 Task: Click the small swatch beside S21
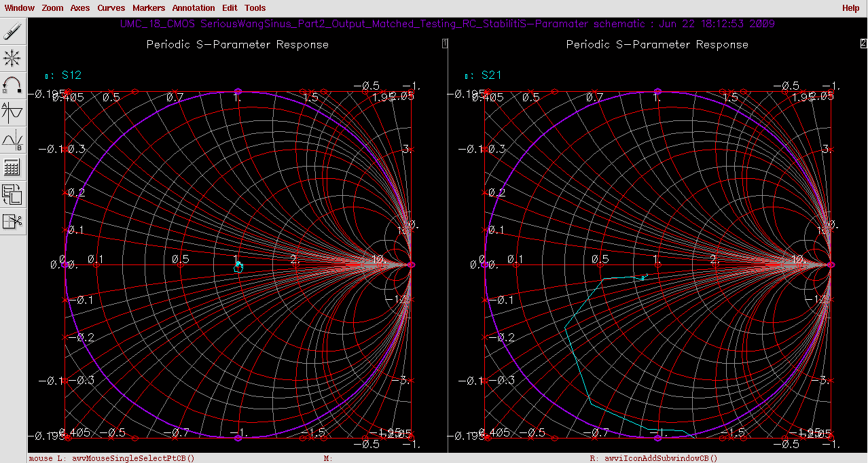[x=467, y=76]
